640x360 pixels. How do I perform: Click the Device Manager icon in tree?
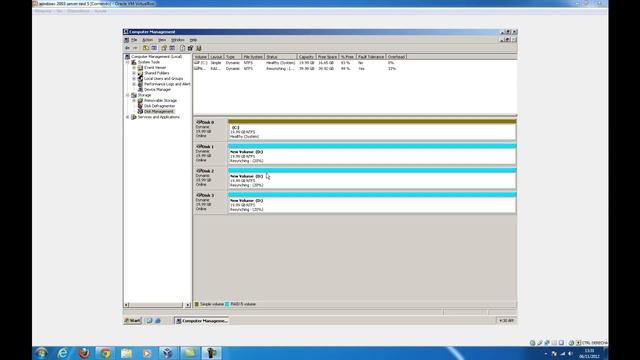140,89
